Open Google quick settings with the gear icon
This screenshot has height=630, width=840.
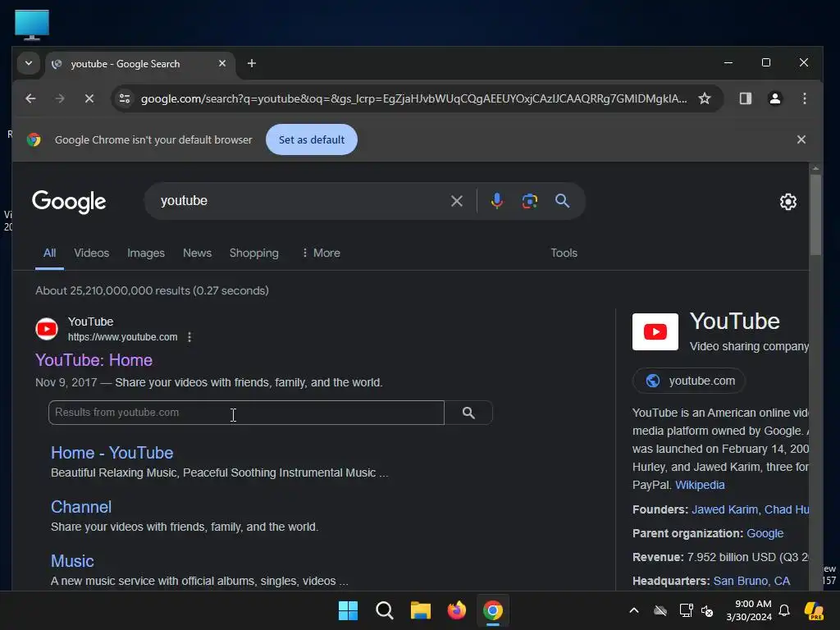pyautogui.click(x=787, y=202)
